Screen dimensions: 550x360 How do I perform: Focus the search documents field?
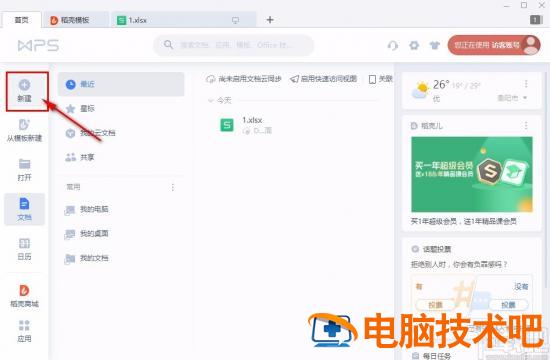233,45
